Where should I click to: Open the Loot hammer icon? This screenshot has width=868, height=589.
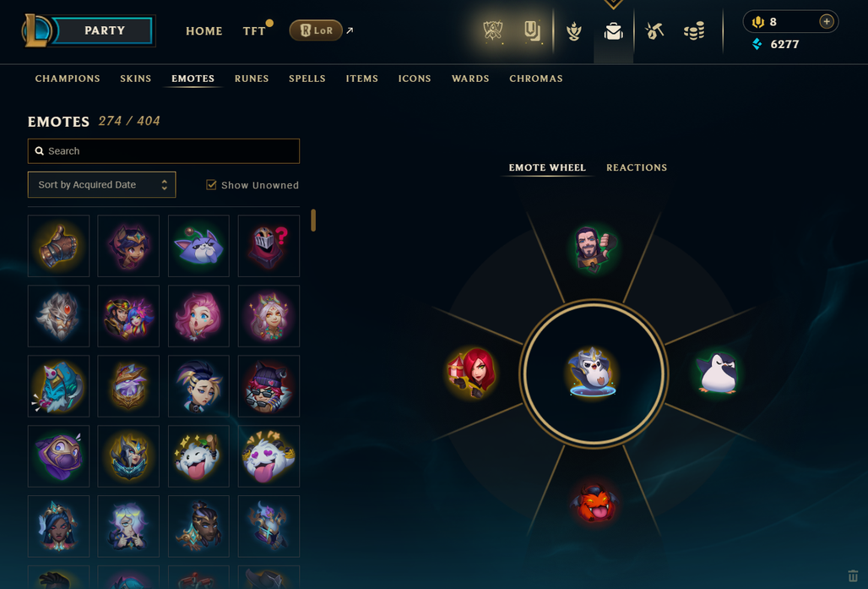654,31
